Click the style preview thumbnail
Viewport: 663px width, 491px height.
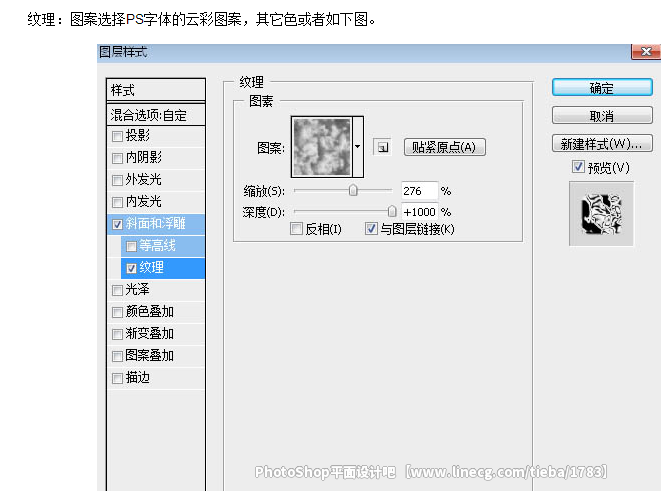point(601,213)
